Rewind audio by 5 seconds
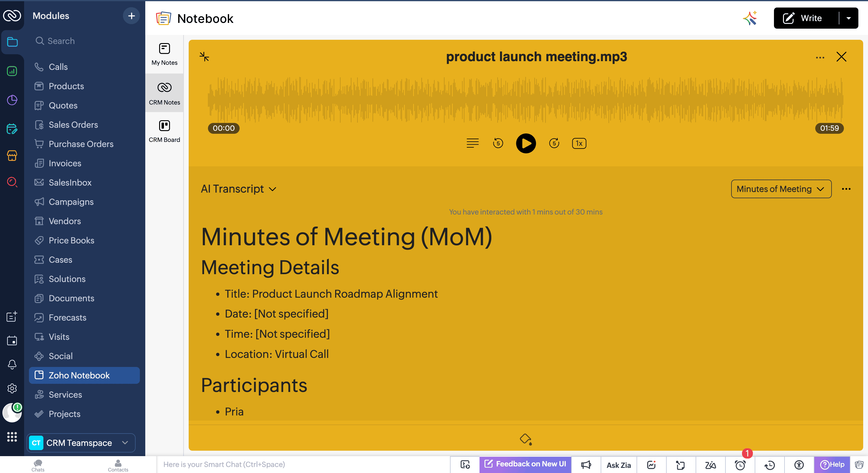This screenshot has width=868, height=473. (498, 143)
